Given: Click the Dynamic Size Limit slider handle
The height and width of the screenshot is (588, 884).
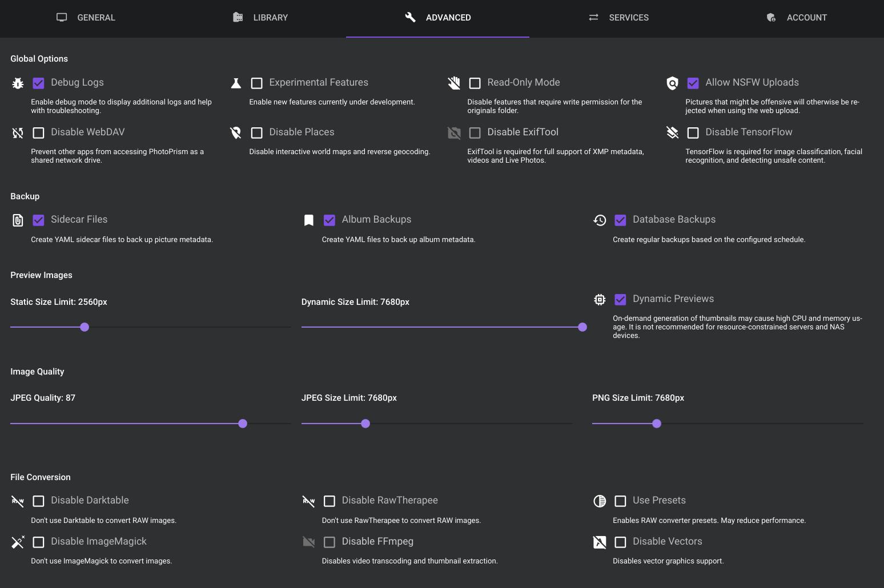Looking at the screenshot, I should (x=582, y=327).
